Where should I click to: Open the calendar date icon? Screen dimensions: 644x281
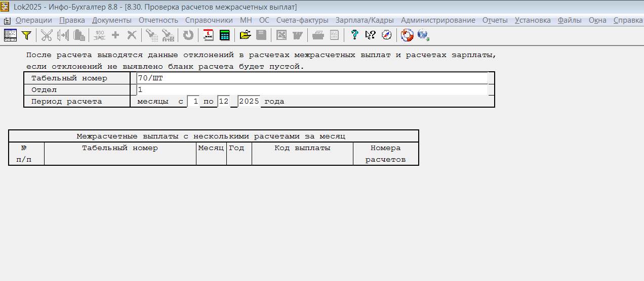point(209,35)
